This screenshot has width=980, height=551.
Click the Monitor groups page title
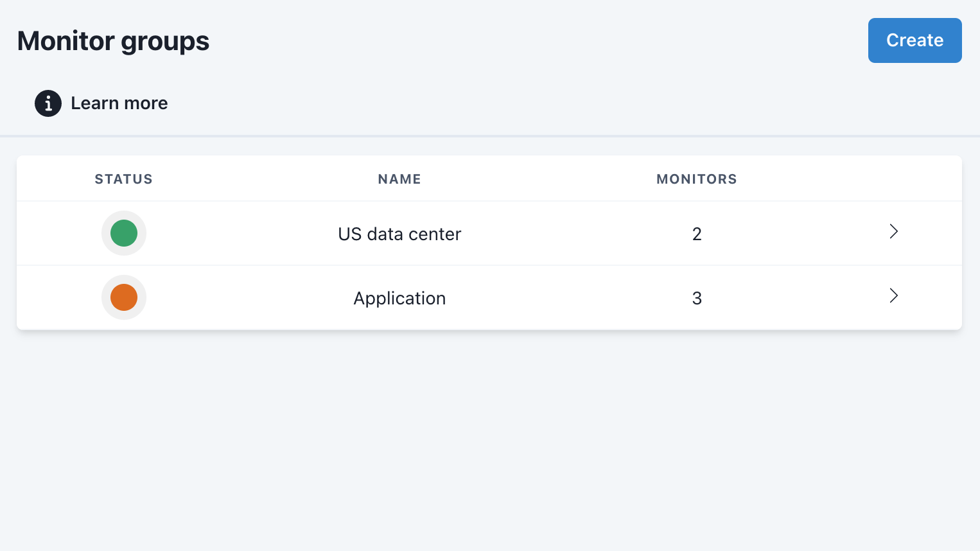tap(113, 41)
